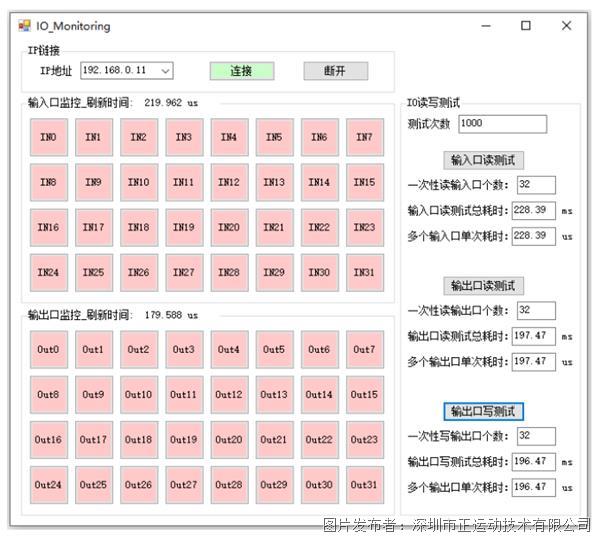
Task: Toggle output Out7
Action: coord(365,349)
